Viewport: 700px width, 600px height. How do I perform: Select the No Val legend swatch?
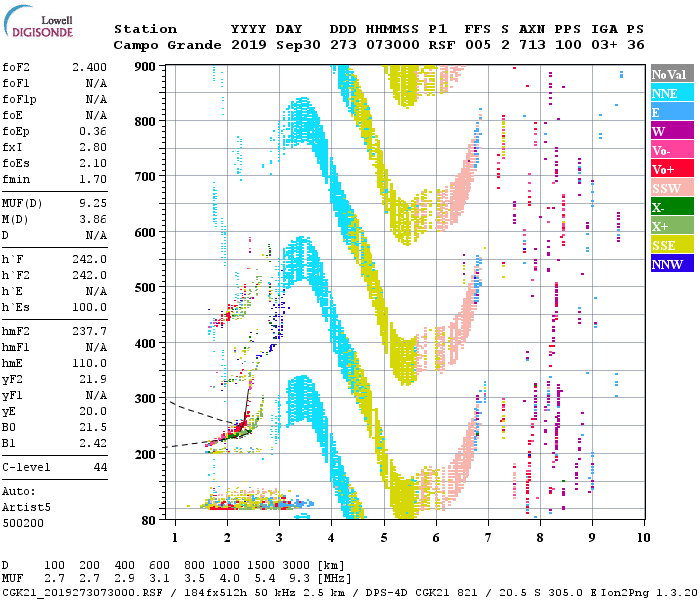672,74
